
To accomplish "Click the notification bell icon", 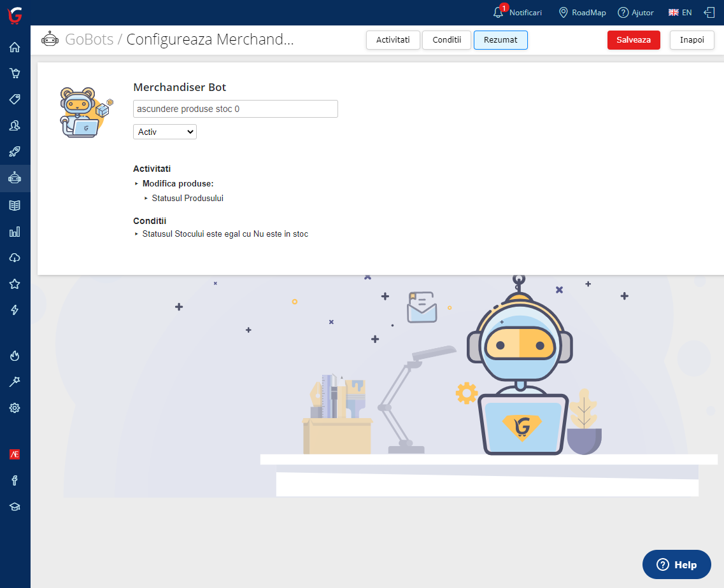I will tap(498, 13).
